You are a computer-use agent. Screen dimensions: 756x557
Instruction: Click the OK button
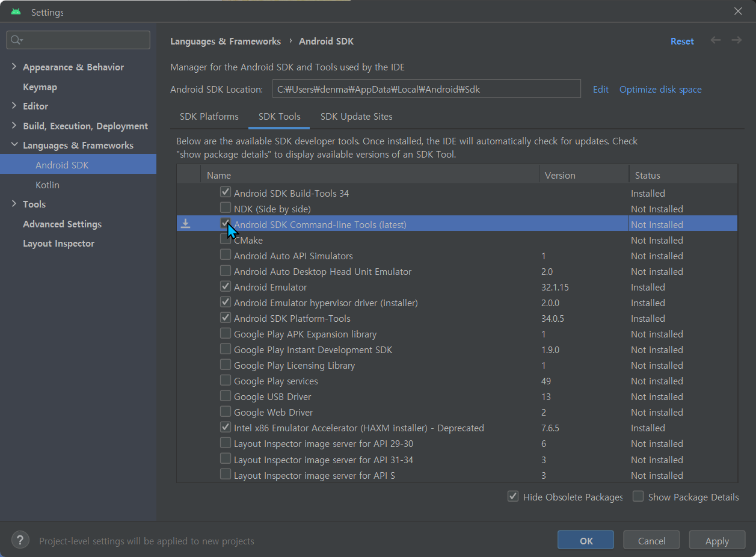(586, 540)
